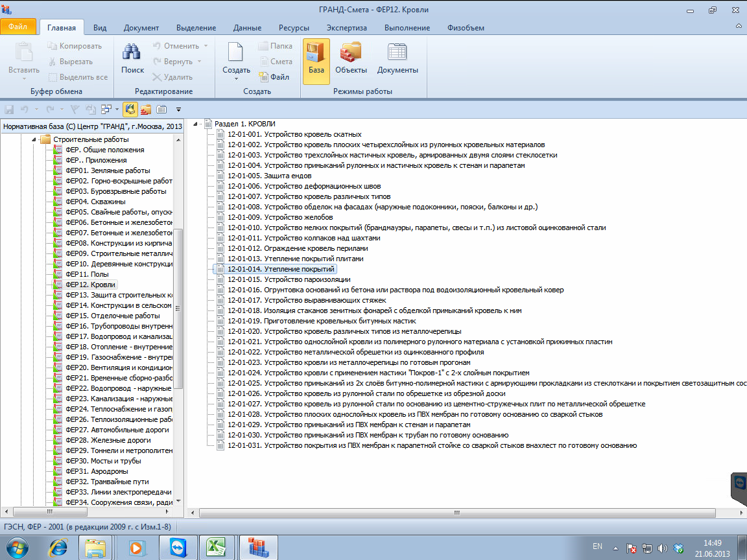Open Документы mode in the ribbon

(397, 58)
